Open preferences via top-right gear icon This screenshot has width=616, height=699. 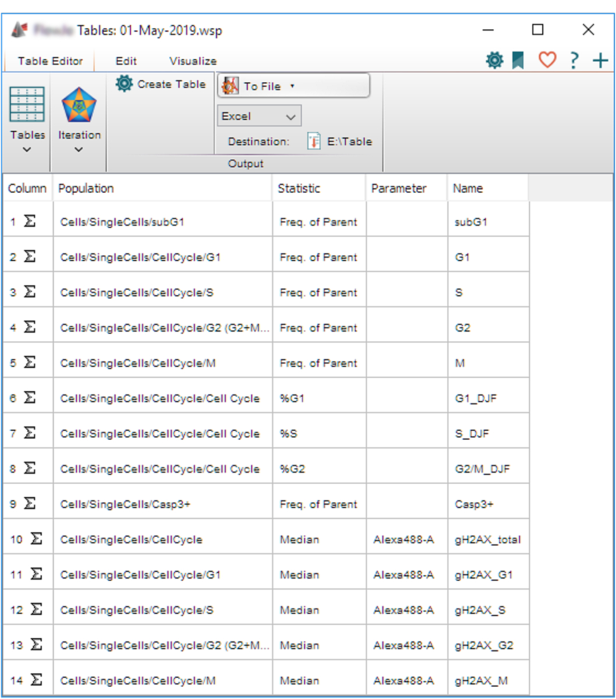coord(494,60)
